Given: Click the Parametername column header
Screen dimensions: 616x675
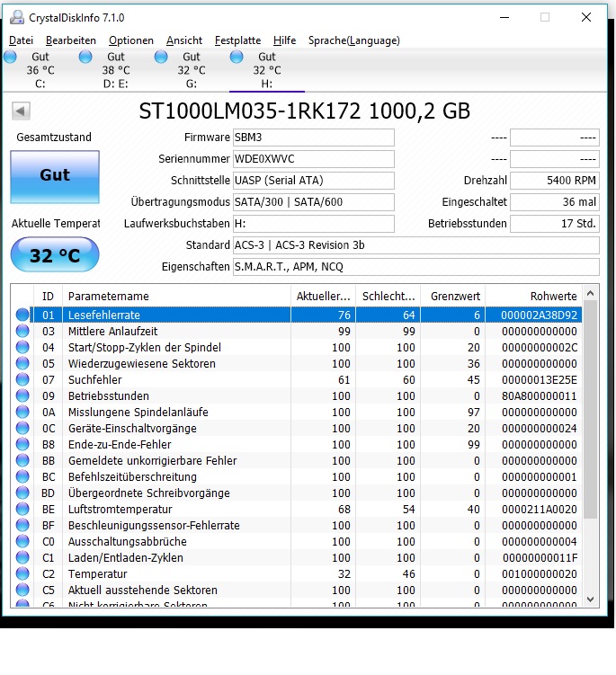Looking at the screenshot, I should 176,297.
